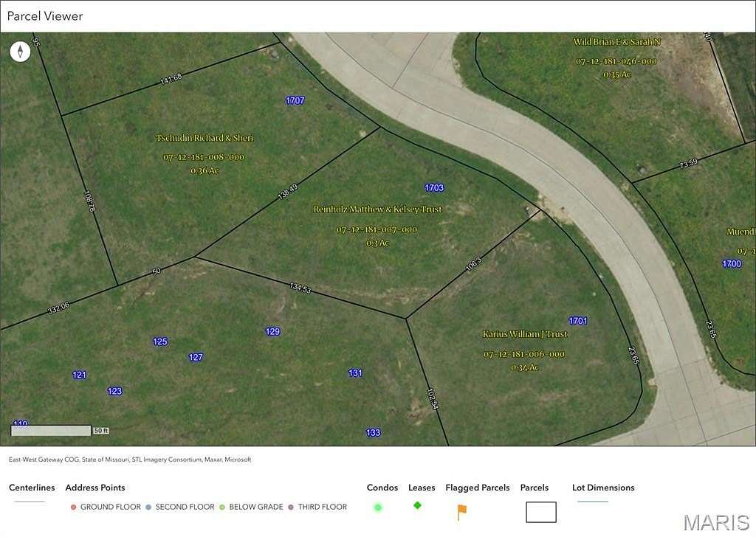Click the Parcel Viewer title bar
The width and height of the screenshot is (756, 537).
[45, 15]
